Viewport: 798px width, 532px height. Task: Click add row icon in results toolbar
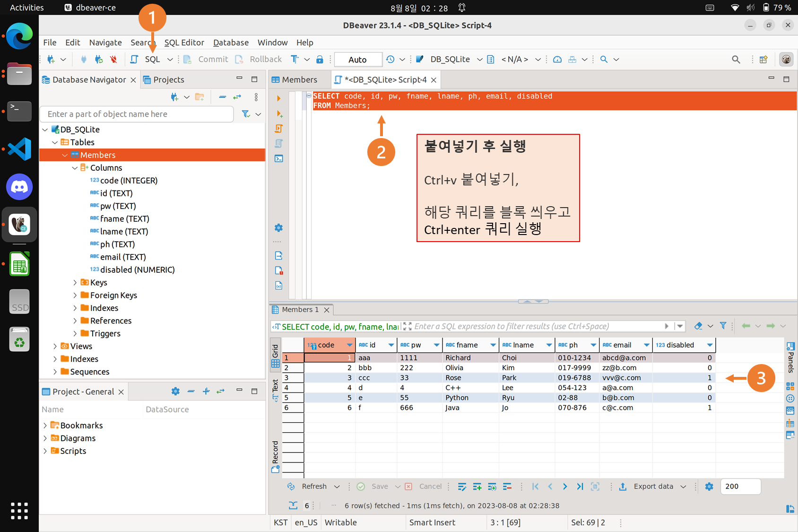click(477, 487)
